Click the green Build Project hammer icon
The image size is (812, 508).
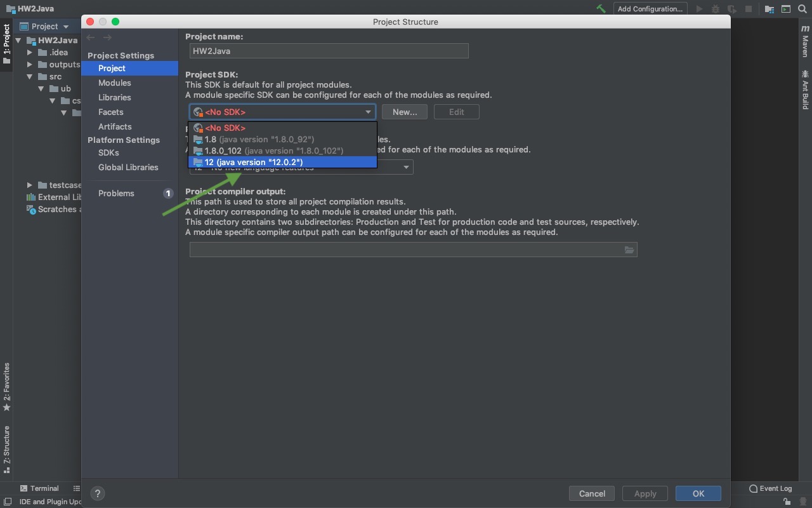pos(601,9)
